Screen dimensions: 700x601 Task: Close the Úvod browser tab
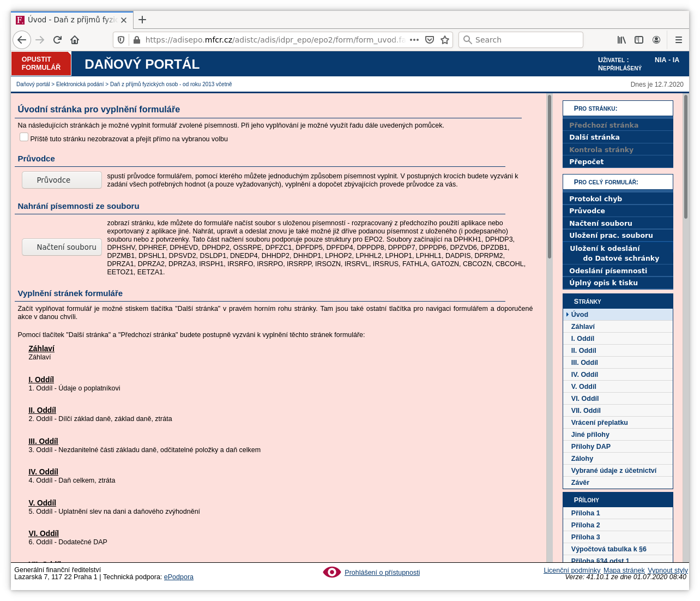124,20
